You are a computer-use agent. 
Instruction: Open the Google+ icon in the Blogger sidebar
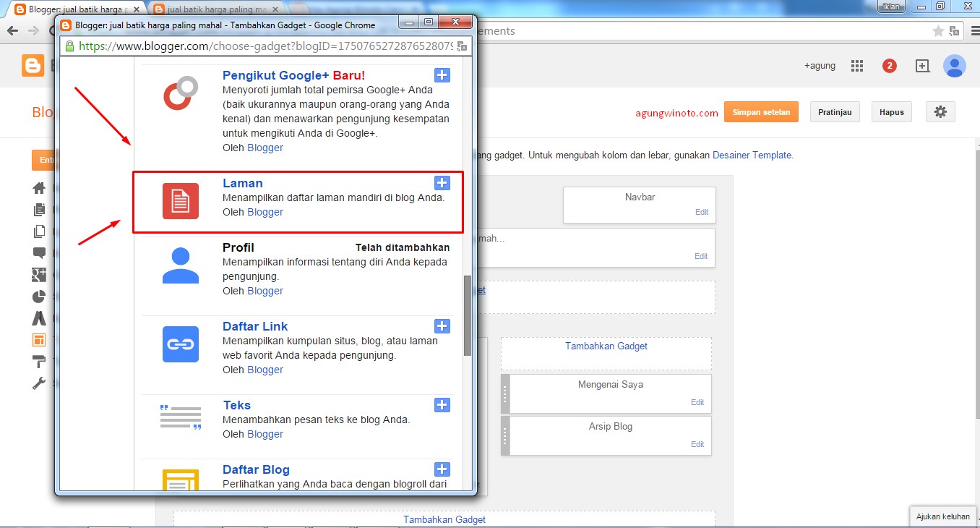click(x=39, y=275)
